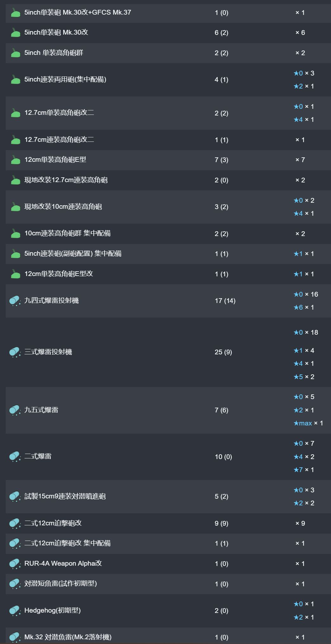The height and width of the screenshot is (644, 331).
Task: Click green icon for 5inch連装砲(副砲配置) 集中配備
Action: click(x=15, y=254)
